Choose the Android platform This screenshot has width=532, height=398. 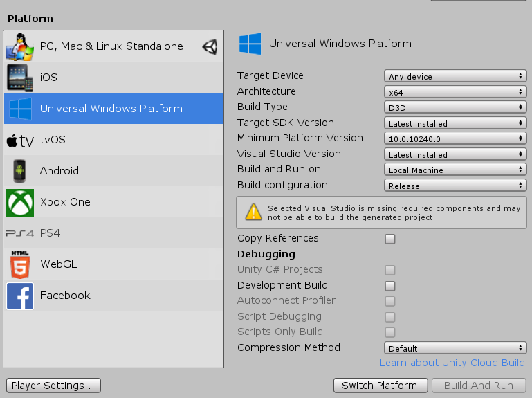coord(114,171)
